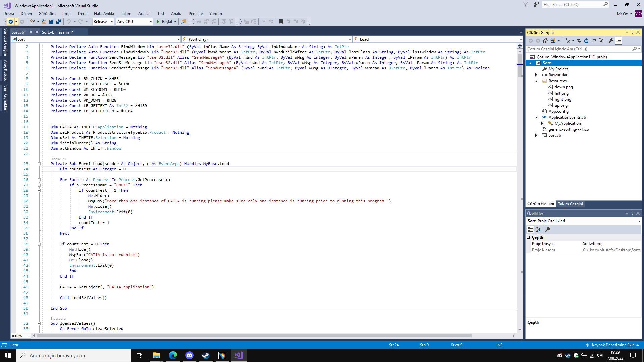Click the horizontal scrollbar thumb in the editor
The width and height of the screenshot is (644, 362).
coord(254,336)
